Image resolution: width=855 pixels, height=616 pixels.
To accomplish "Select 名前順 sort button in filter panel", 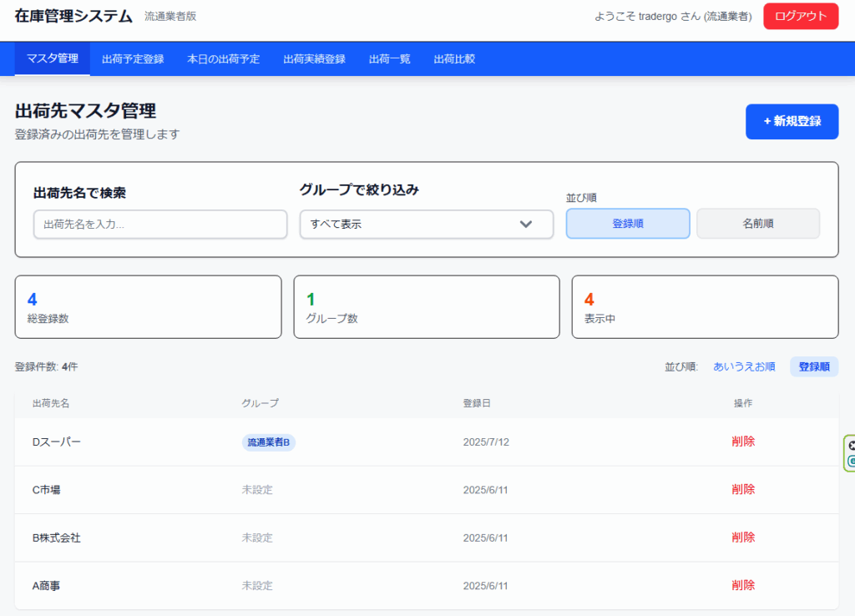I will point(757,224).
